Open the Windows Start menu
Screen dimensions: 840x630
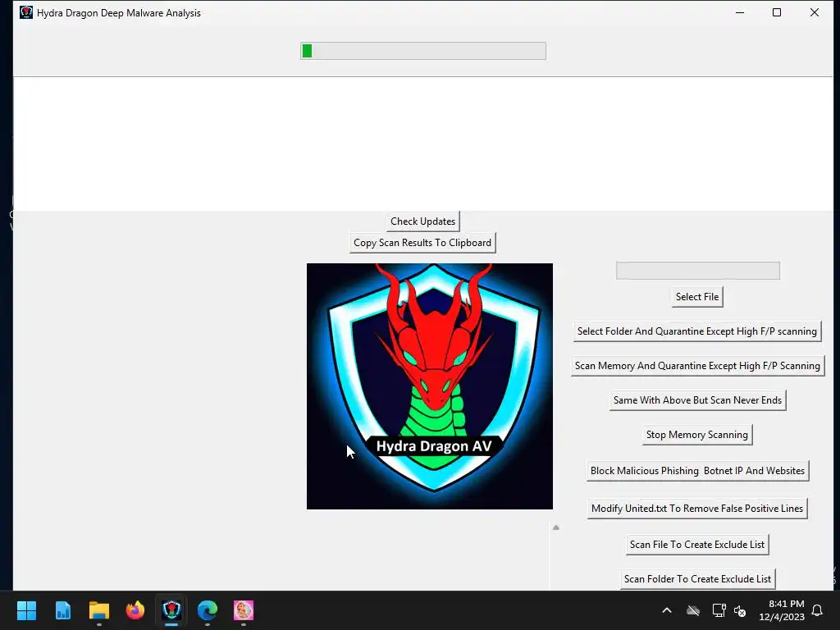point(26,610)
